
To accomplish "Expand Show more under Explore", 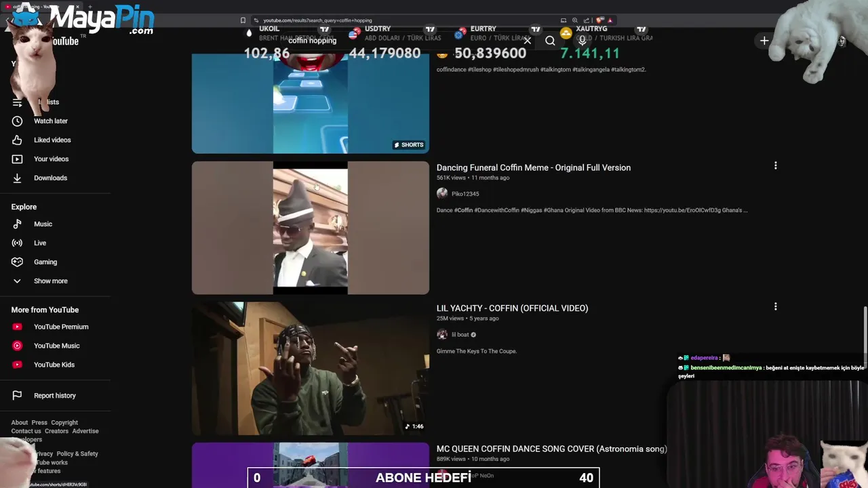I will coord(50,281).
